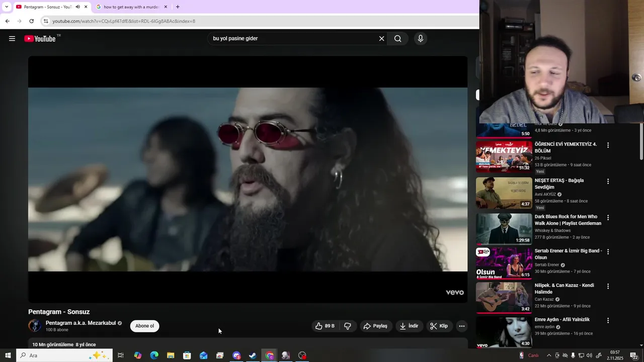
Task: Show hidden system tray icons
Action: click(548, 355)
